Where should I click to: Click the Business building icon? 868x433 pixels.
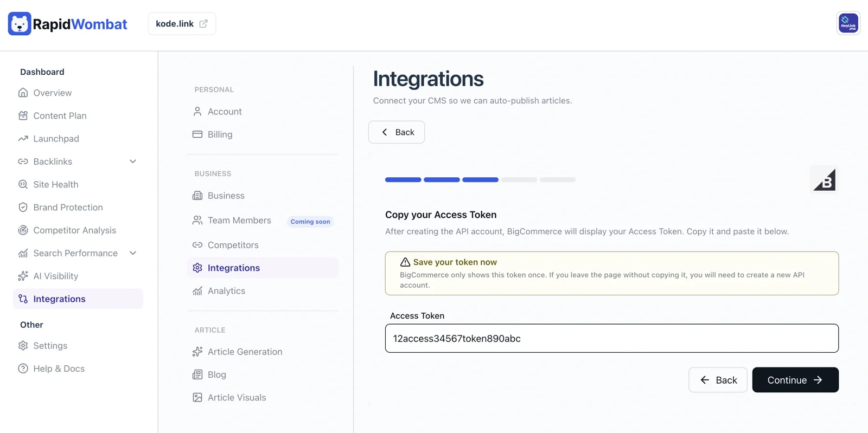pyautogui.click(x=197, y=196)
